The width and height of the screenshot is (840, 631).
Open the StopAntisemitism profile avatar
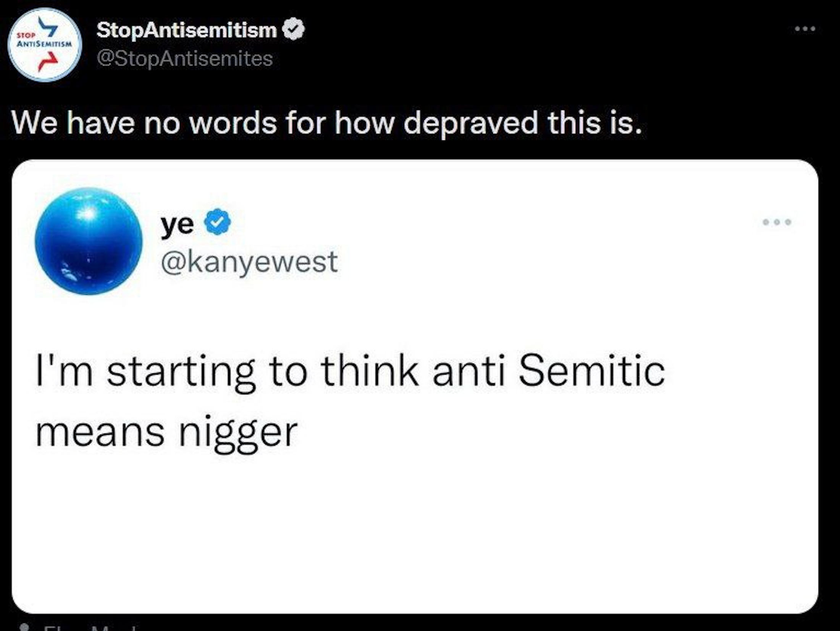click(45, 45)
